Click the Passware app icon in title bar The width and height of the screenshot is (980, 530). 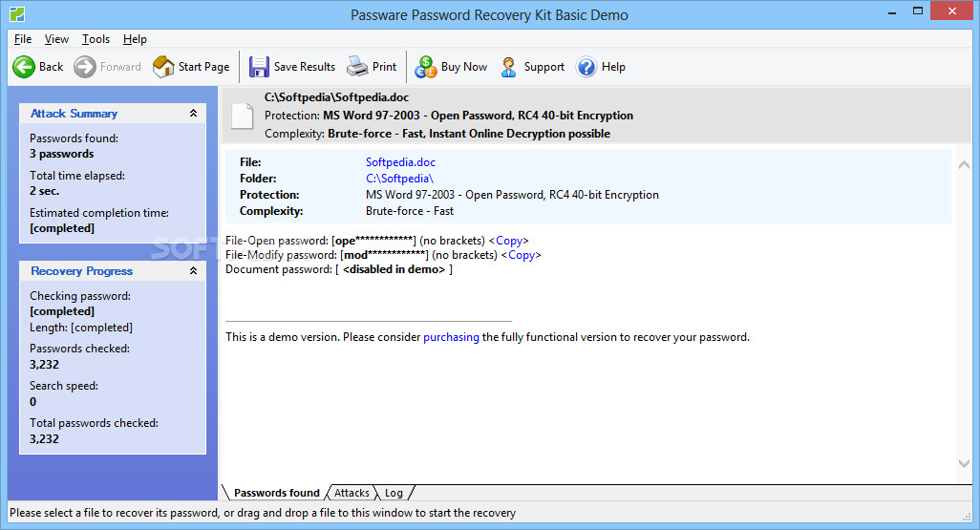pos(17,13)
